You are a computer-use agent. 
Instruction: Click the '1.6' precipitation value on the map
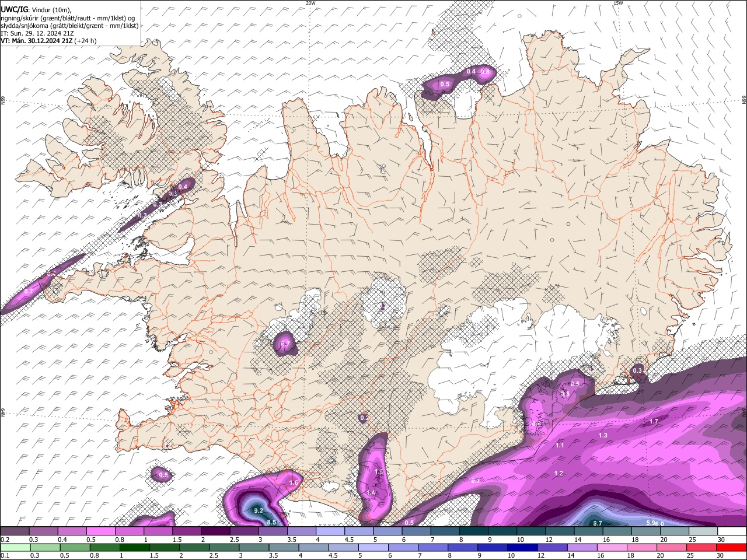294,483
